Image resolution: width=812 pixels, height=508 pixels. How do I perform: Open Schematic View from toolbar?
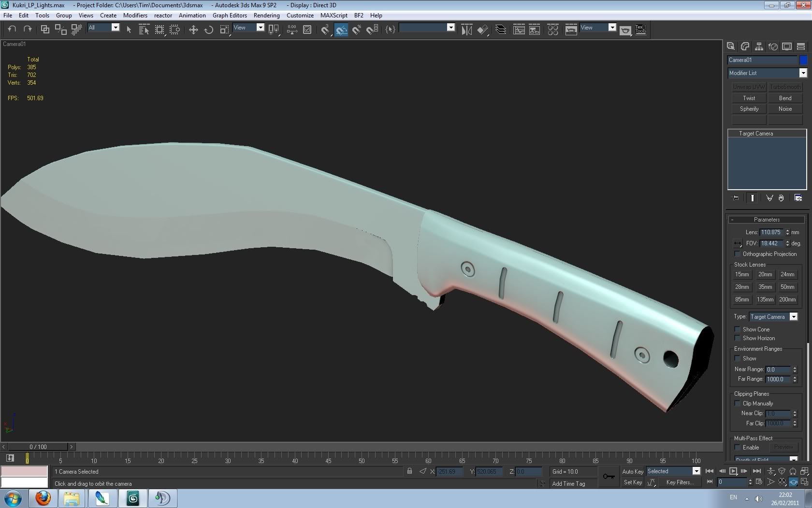[x=534, y=30]
